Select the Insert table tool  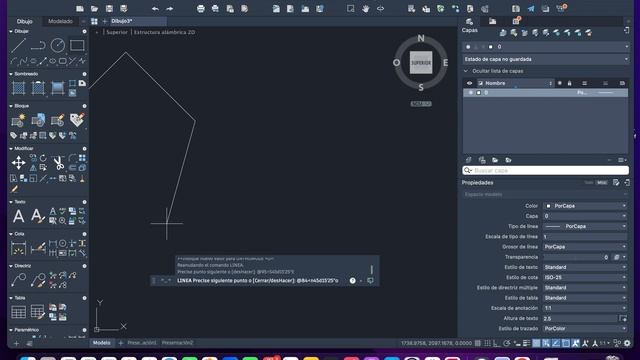click(18, 312)
